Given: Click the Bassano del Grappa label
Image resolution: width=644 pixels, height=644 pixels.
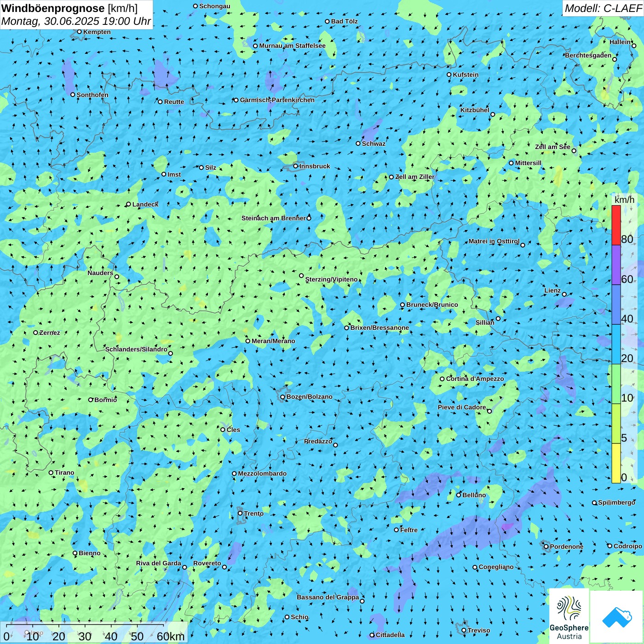Looking at the screenshot, I should point(328,597).
